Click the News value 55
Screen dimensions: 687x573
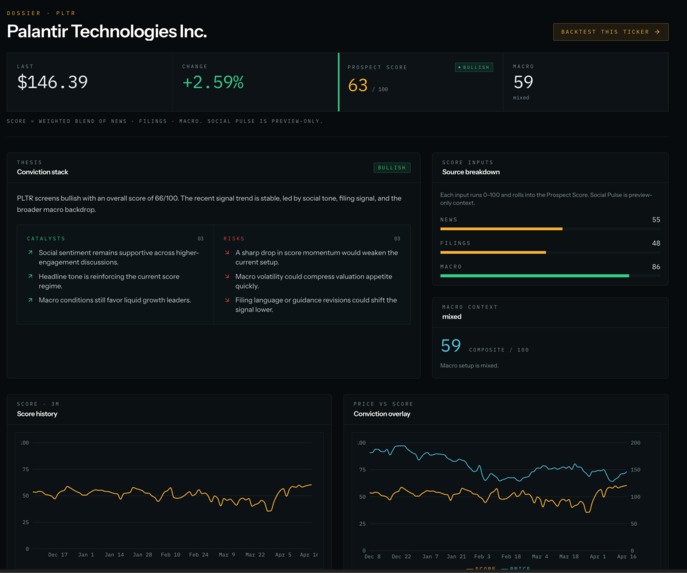(656, 219)
